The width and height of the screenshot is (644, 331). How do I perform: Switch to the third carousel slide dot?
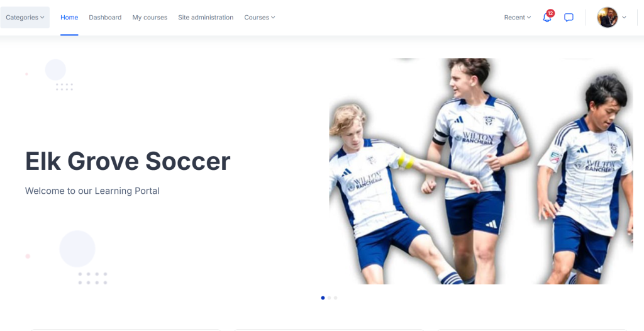tap(336, 298)
